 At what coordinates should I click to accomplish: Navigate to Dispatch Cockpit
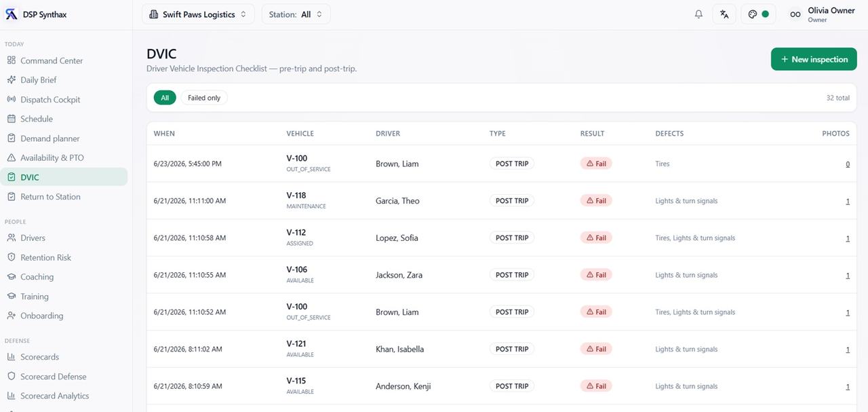coord(50,99)
